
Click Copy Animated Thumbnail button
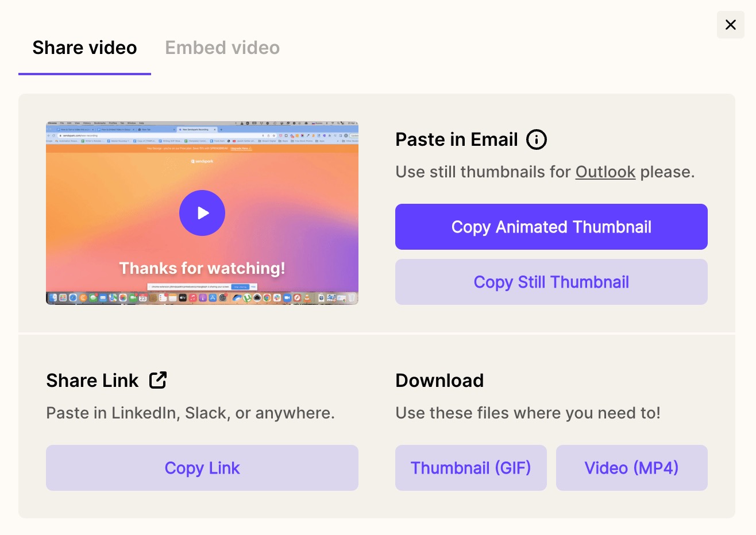click(x=551, y=227)
